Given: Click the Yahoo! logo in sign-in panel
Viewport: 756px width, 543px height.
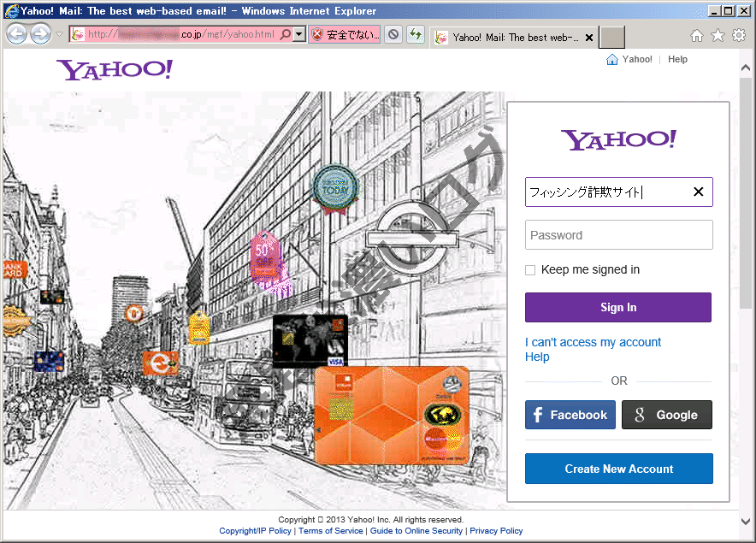Looking at the screenshot, I should [618, 140].
